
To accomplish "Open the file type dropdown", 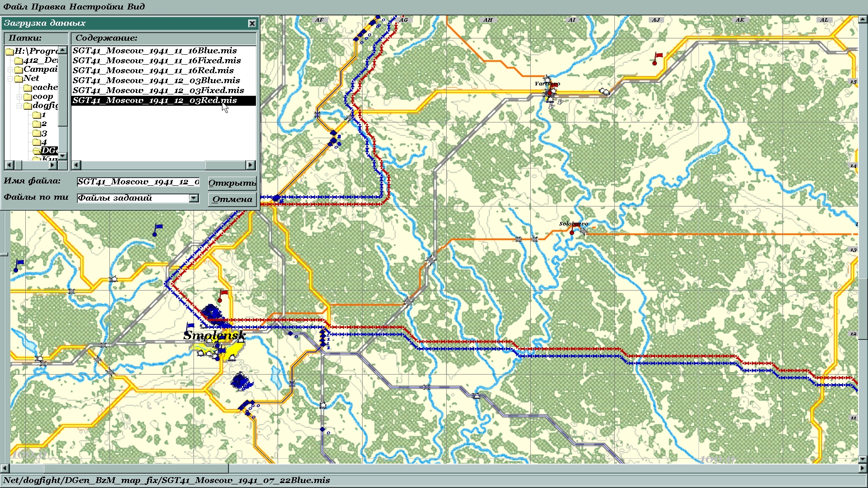I will click(193, 198).
